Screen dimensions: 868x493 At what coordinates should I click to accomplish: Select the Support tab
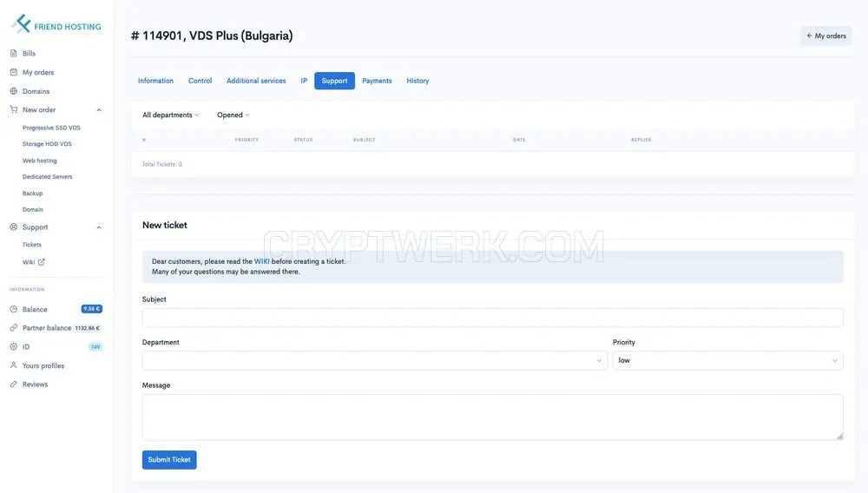[334, 81]
